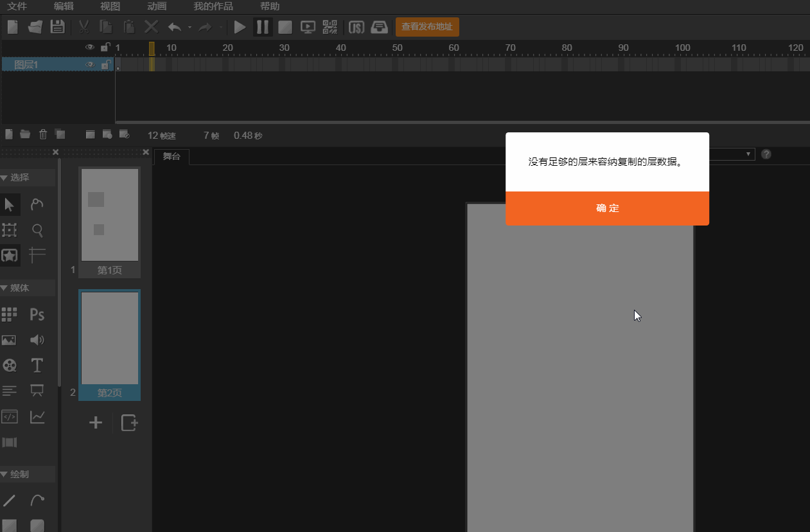
Task: Select the Text tool (T icon)
Action: [x=37, y=366]
